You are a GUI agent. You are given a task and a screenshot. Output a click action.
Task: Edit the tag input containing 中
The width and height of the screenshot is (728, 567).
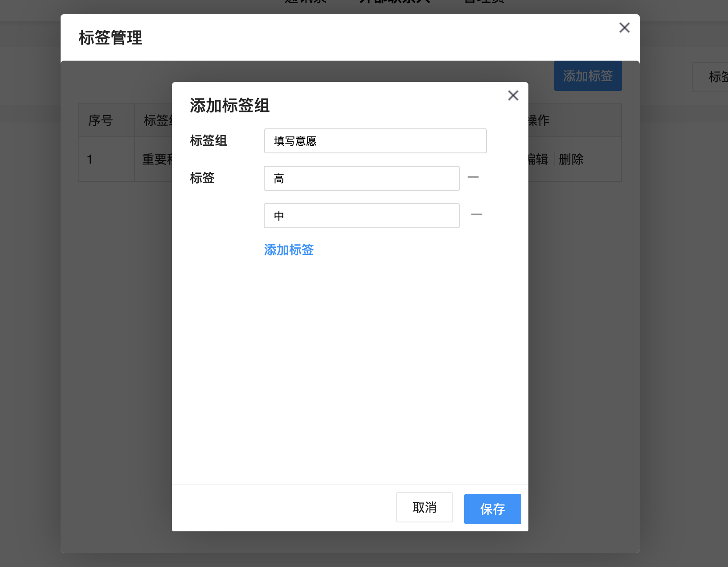coord(362,216)
